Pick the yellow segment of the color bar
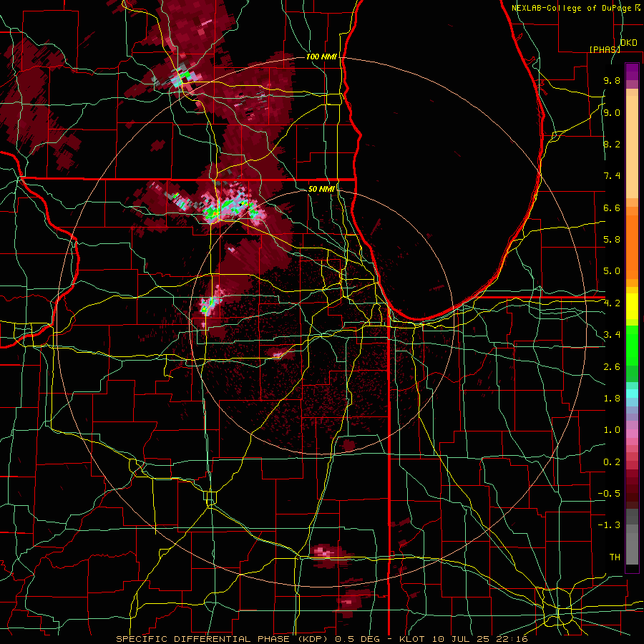The width and height of the screenshot is (644, 644). point(632,306)
